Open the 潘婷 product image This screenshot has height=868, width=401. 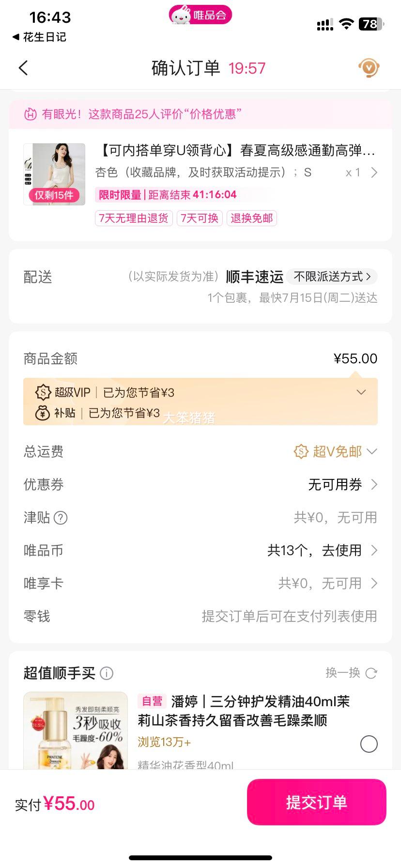76,730
